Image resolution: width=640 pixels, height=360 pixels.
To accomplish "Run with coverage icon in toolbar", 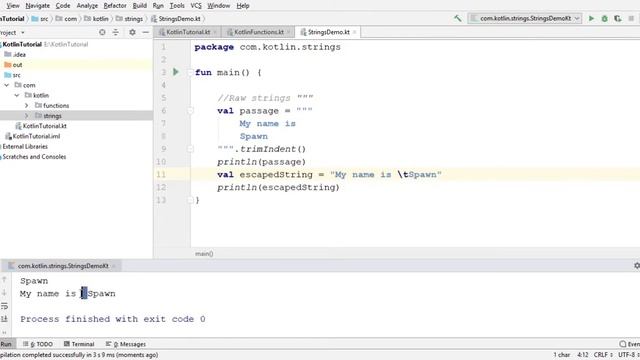I will (618, 18).
